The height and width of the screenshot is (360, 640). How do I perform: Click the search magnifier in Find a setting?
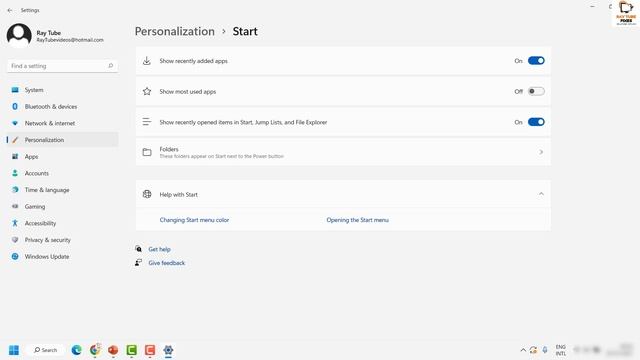tap(110, 66)
